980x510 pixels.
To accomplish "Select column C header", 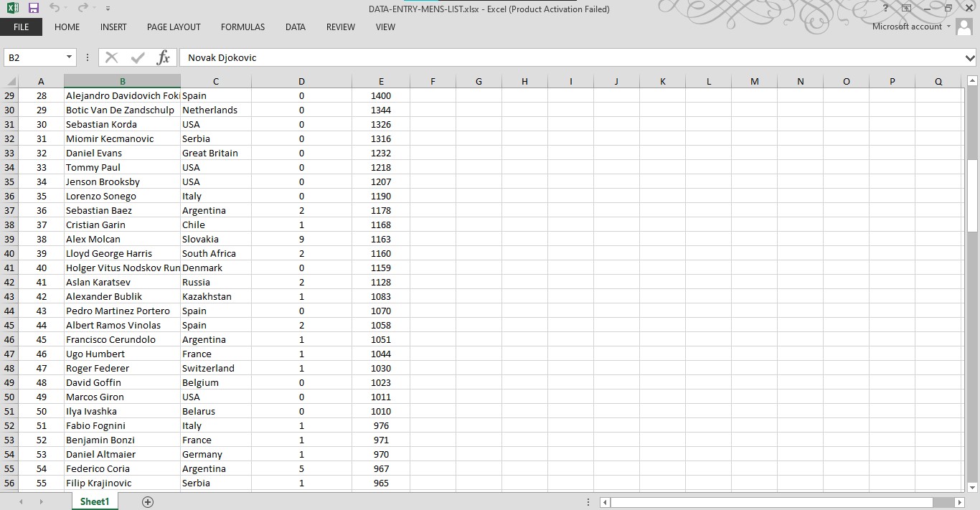I will [x=215, y=81].
